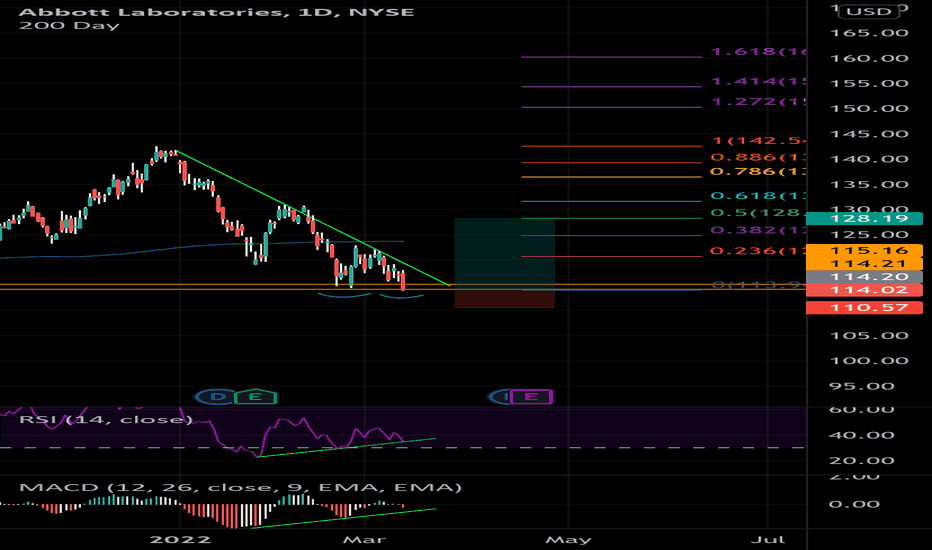Screen dimensions: 932x550
Task: Click the 160.00 price axis value
Action: tap(869, 58)
